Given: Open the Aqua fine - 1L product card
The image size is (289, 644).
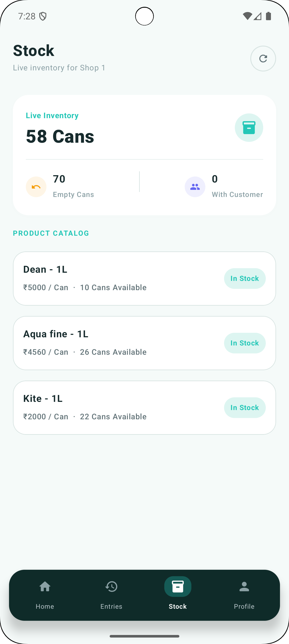Looking at the screenshot, I should point(144,343).
